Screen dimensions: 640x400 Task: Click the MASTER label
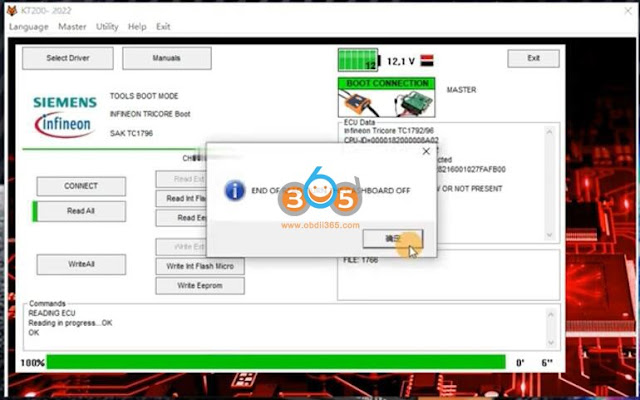461,90
